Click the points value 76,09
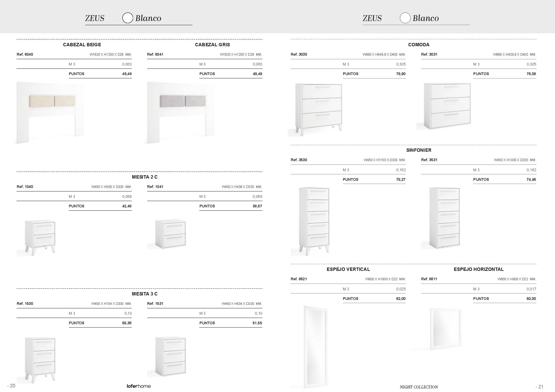555x392 pixels. [531, 74]
